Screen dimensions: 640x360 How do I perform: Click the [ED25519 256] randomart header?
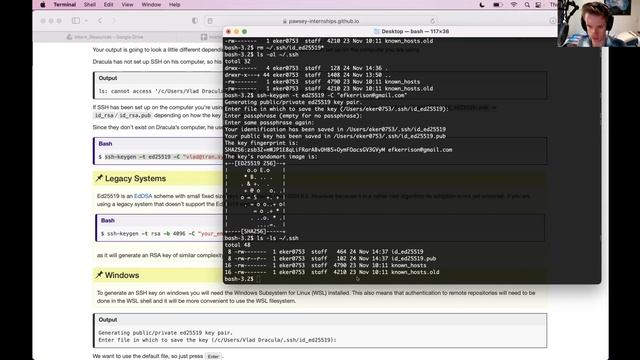[x=255, y=163]
